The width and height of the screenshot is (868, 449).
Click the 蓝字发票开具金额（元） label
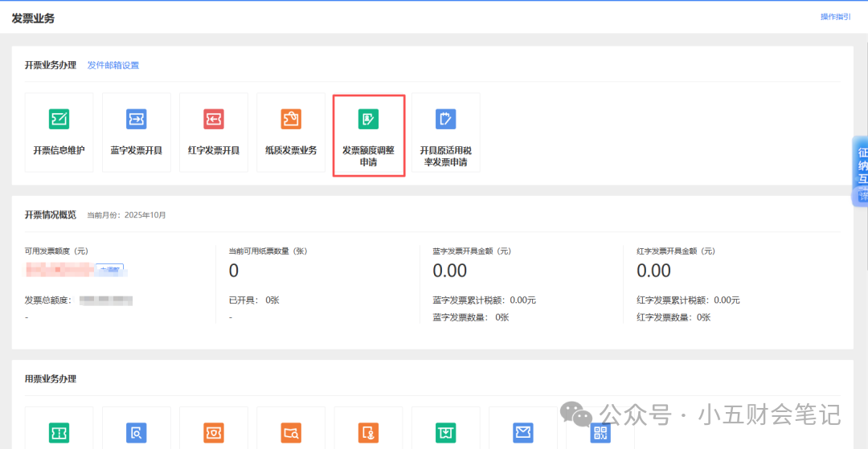[x=473, y=251]
